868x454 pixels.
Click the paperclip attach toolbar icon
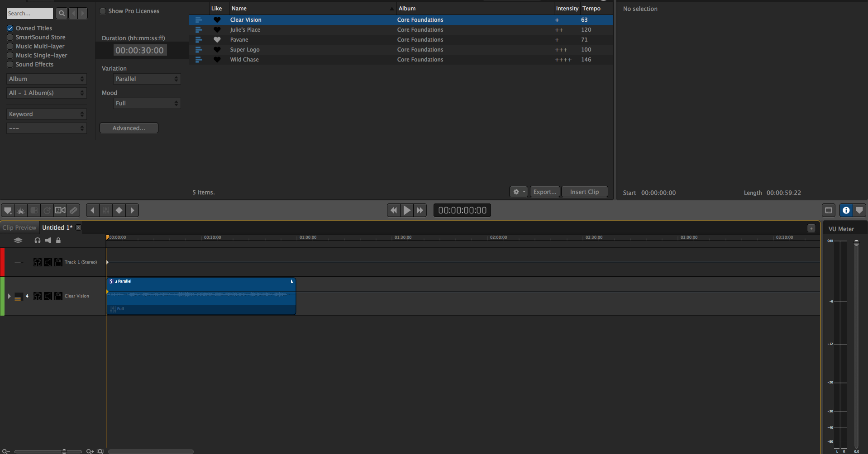73,210
